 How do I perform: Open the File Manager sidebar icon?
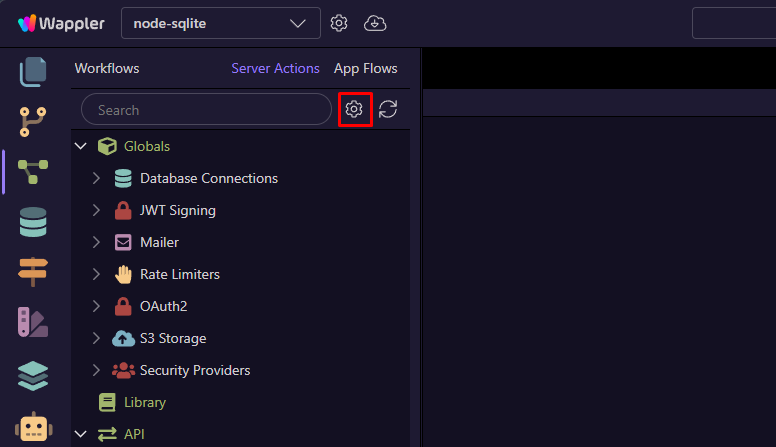tap(33, 73)
